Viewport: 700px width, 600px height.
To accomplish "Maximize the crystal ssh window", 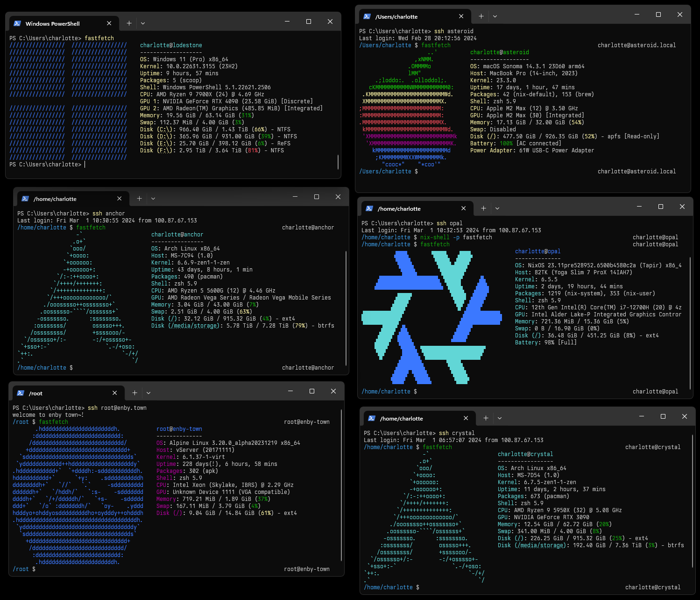I will point(663,416).
